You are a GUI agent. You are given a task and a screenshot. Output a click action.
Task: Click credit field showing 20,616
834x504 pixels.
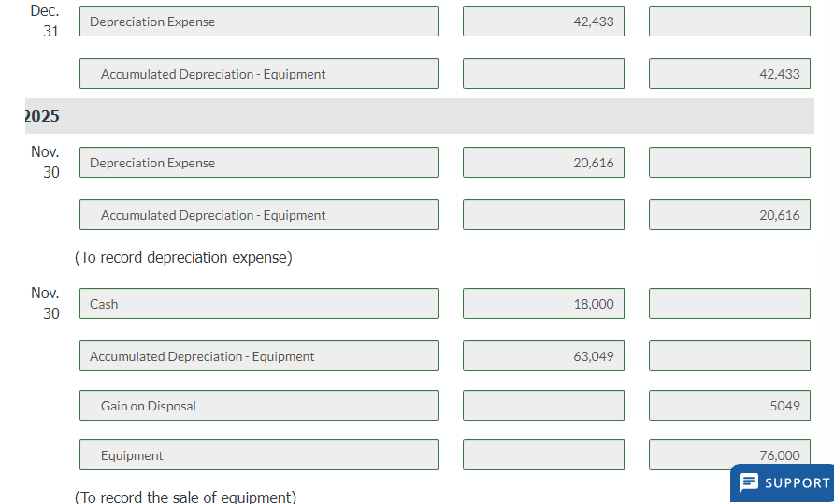pos(729,214)
